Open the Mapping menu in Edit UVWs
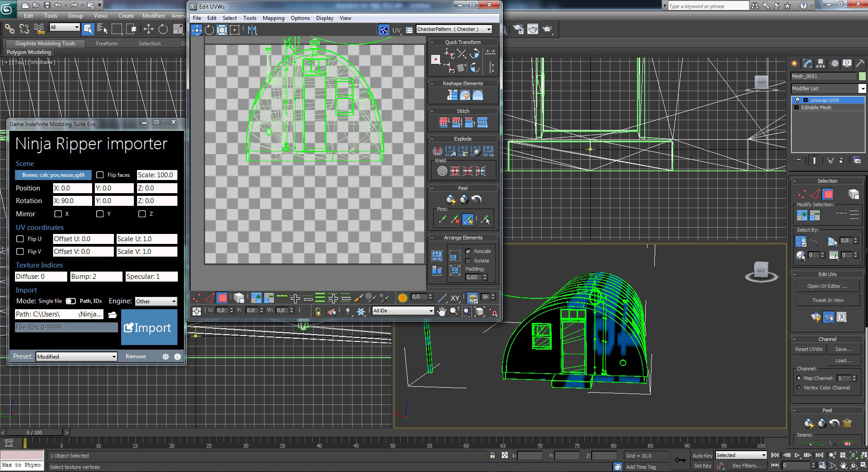Viewport: 868px width, 472px height. [273, 18]
